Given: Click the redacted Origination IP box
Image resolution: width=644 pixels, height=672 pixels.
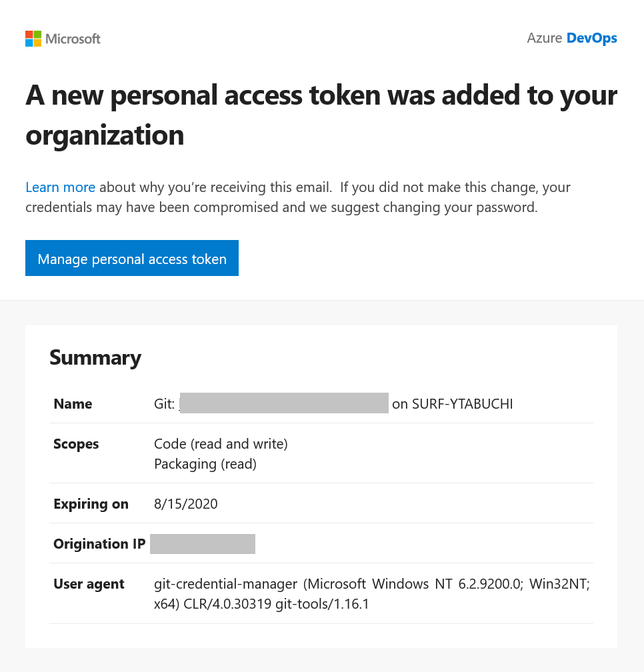Looking at the screenshot, I should [203, 544].
